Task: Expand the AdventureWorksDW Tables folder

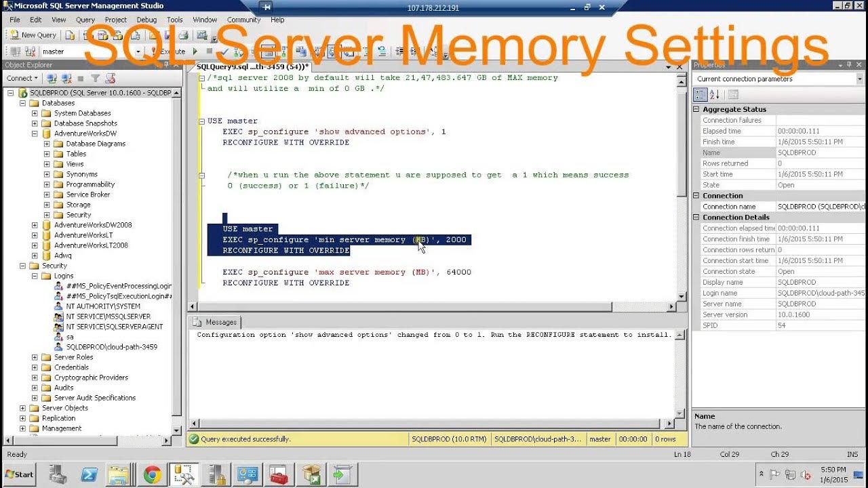Action: (x=47, y=154)
